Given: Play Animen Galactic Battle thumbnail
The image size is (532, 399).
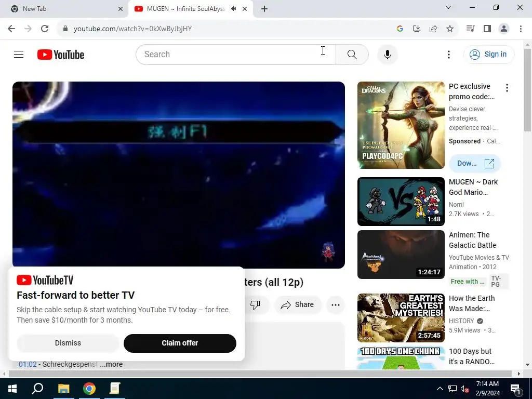Looking at the screenshot, I should tap(401, 255).
